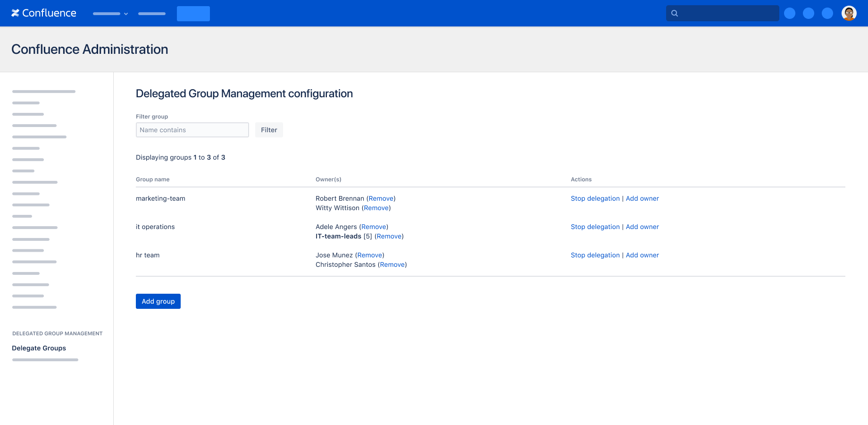Open the IT-team-leads group link
The width and height of the screenshot is (868, 425).
[338, 236]
